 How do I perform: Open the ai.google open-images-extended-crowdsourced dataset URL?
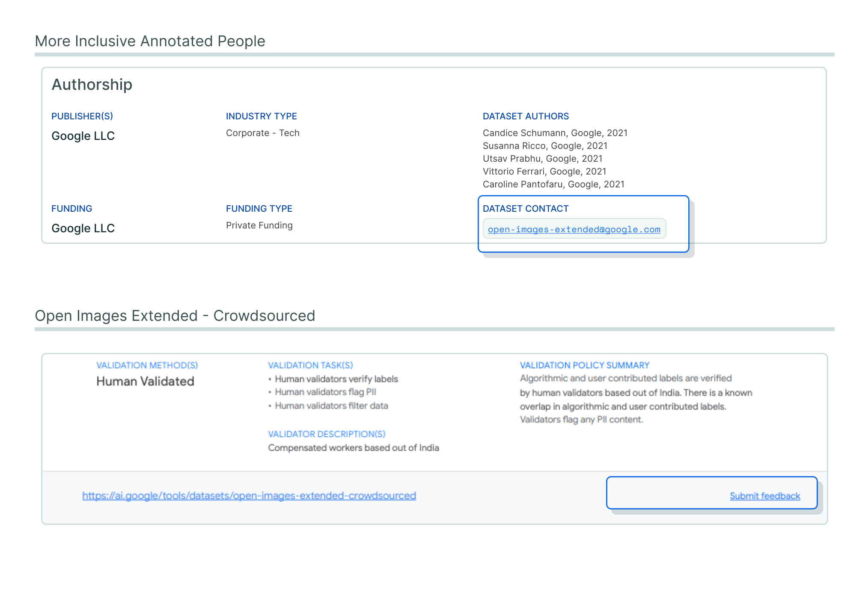249,495
